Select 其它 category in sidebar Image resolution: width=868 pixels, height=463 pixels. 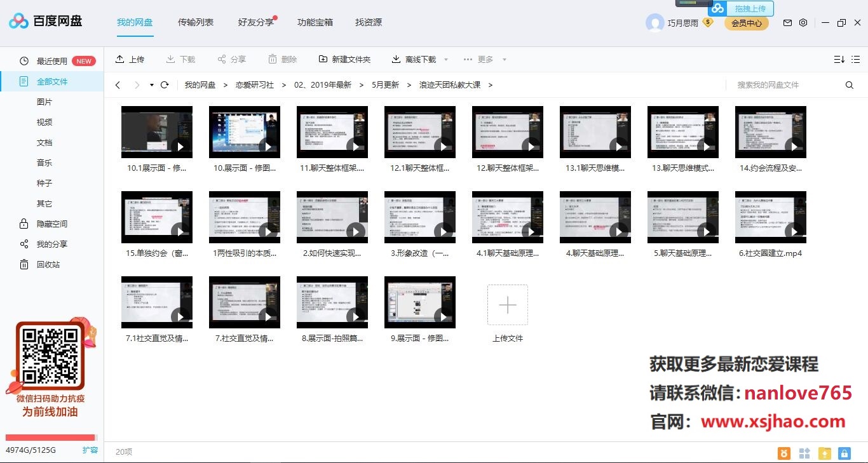[x=44, y=204]
